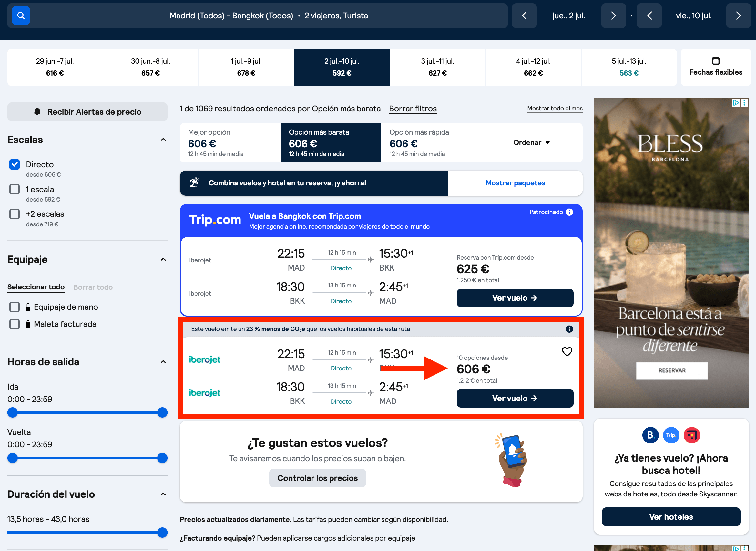
Task: Click the Madrid – Bangkok search summary field
Action: tap(257, 16)
